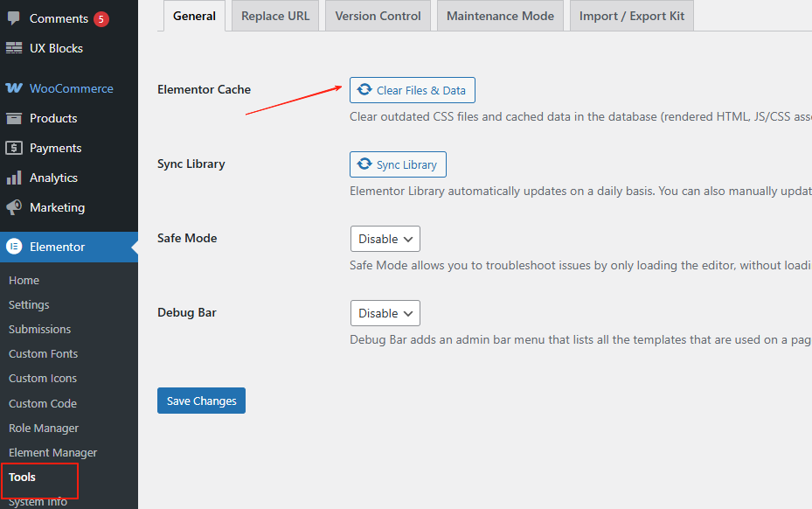Open the Version Control tab

[378, 16]
